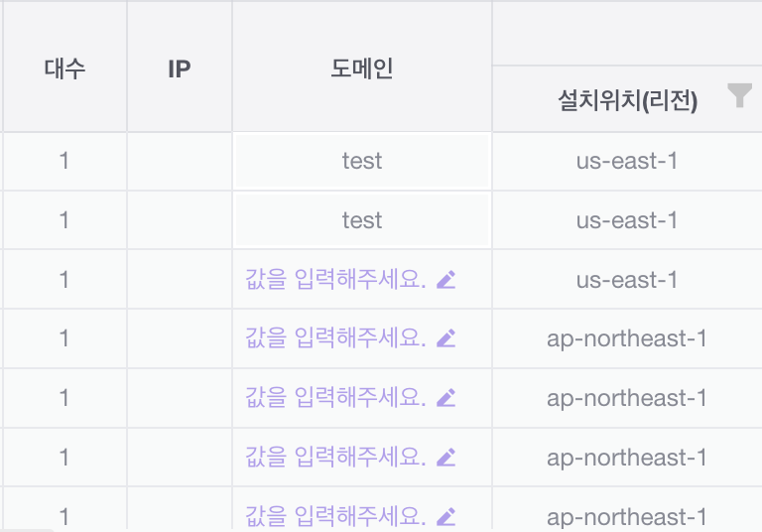
Task: Open the filter for 설치위치(리전) column
Action: [738, 96]
